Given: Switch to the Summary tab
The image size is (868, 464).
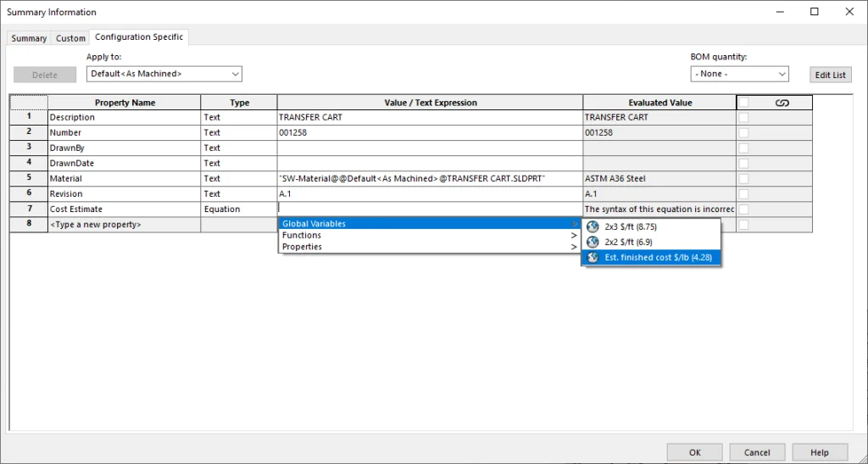Looking at the screenshot, I should tap(29, 38).
